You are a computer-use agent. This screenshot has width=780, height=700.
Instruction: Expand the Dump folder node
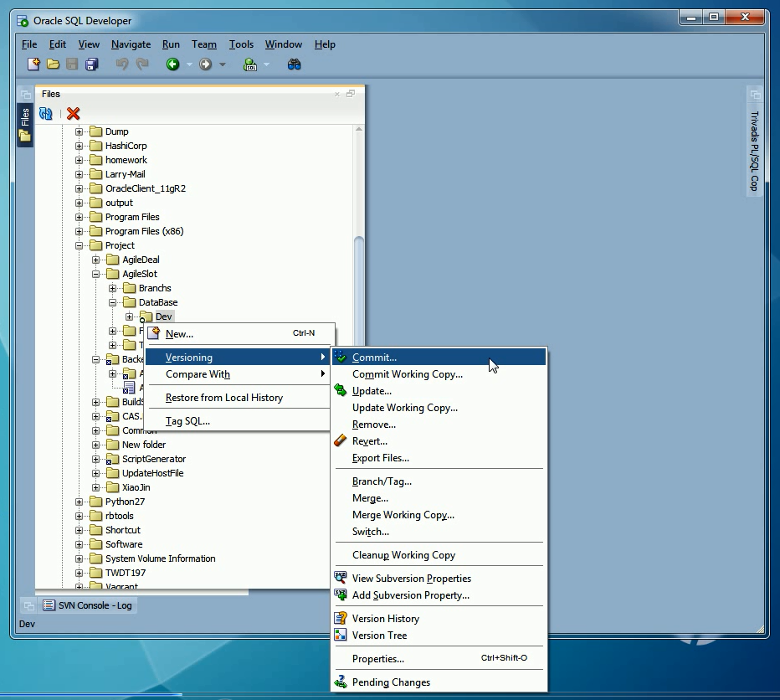click(80, 132)
